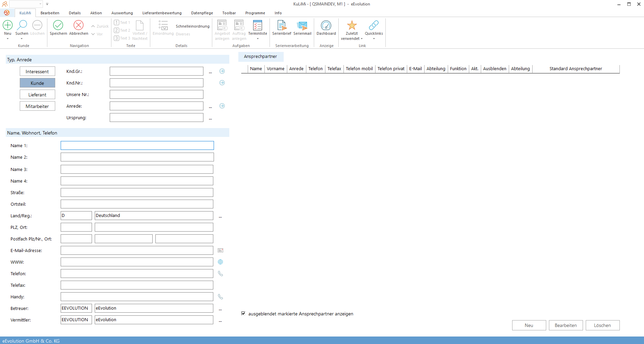Click the e-mail card icon beside E-Mail-Adresse
Viewport: 644px width, 344px height.
[220, 250]
